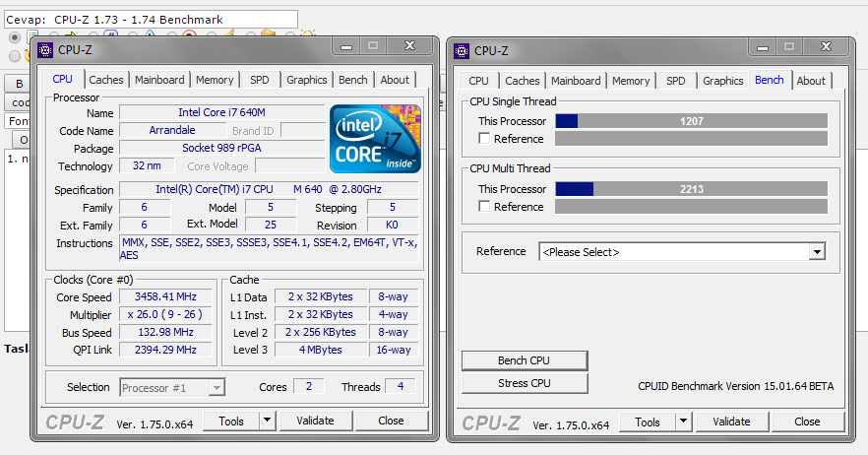Click the Stress CPU button

(x=525, y=383)
